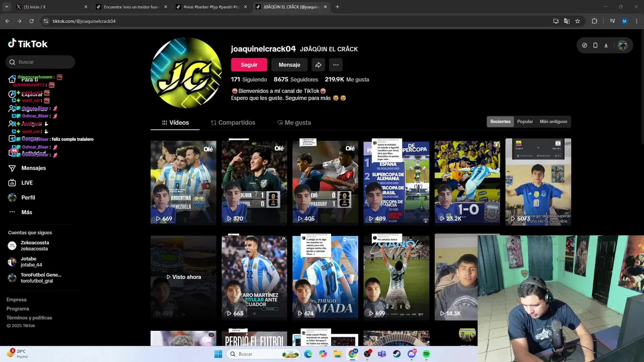This screenshot has height=362, width=644.
Task: Click the JC profile picture
Action: [186, 72]
